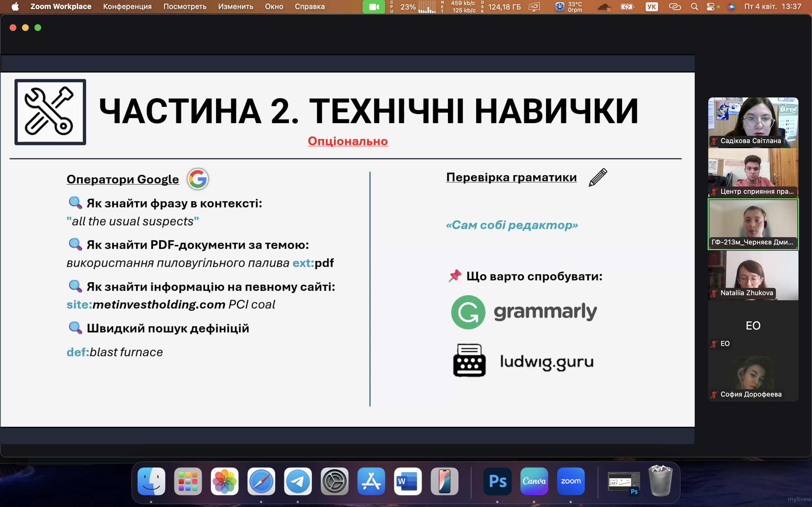Image resolution: width=812 pixels, height=507 pixels.
Task: Open Spotlight search in menu bar
Action: click(694, 7)
